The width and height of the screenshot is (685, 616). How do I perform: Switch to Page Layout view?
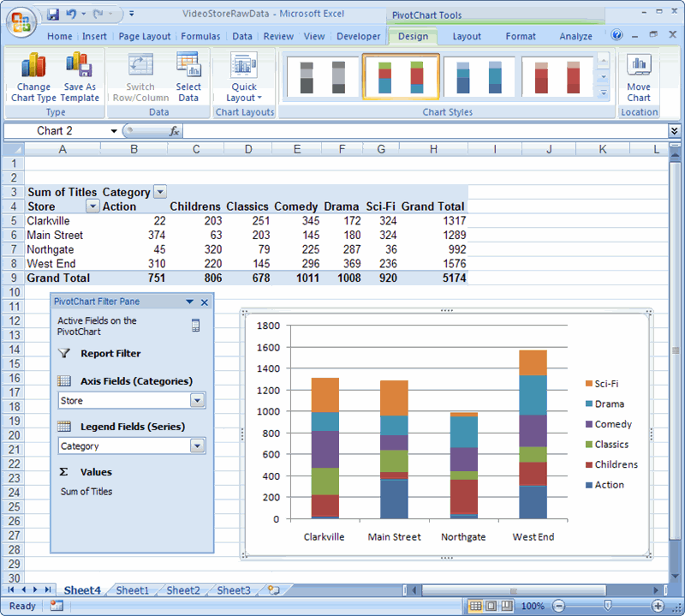click(x=491, y=606)
